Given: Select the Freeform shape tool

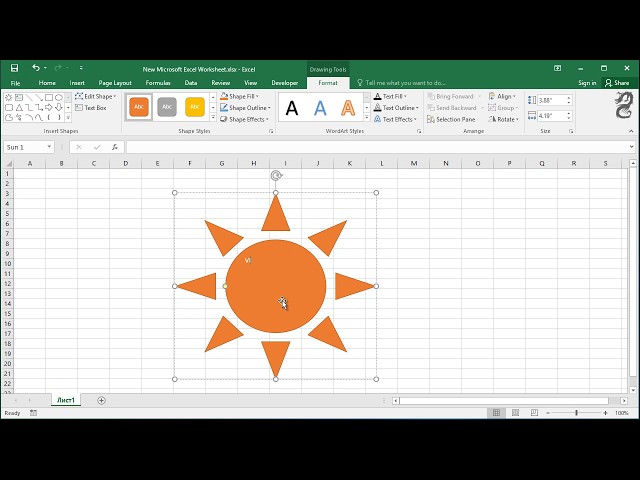Looking at the screenshot, I should [x=9, y=118].
